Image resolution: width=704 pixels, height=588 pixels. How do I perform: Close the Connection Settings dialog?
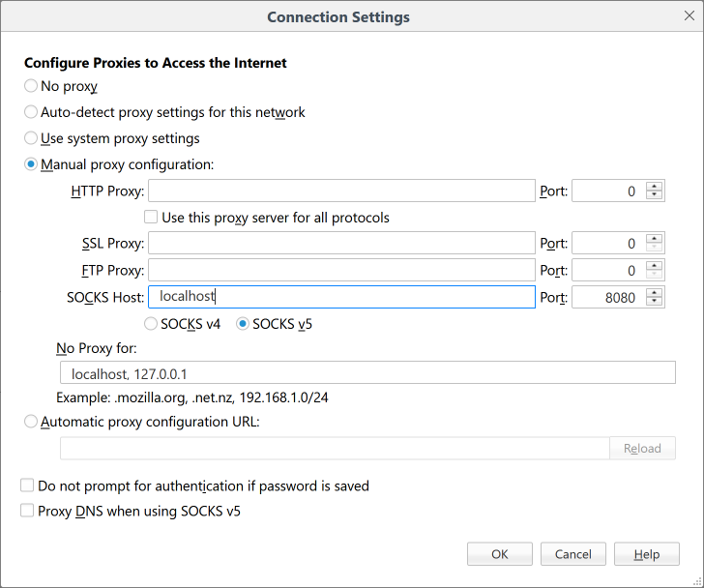tap(686, 16)
